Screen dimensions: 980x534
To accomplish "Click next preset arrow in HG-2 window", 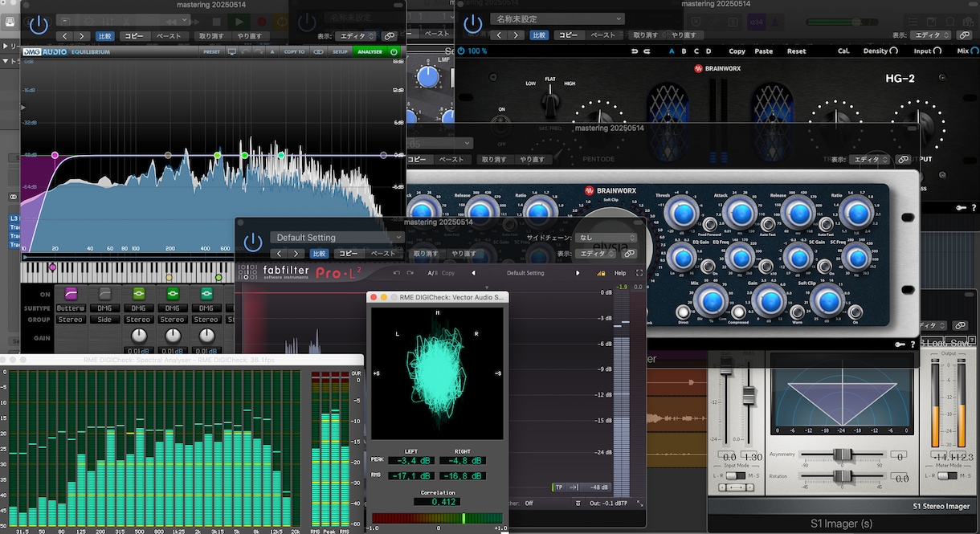I will pyautogui.click(x=517, y=35).
